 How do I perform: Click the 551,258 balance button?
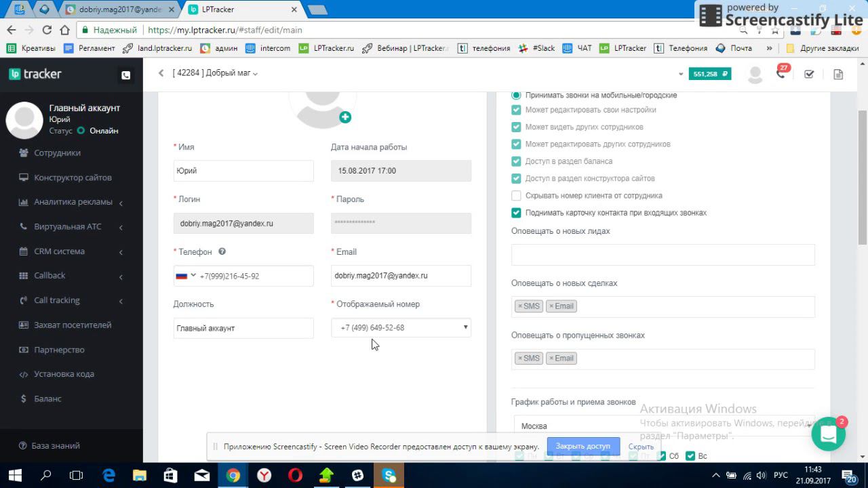click(710, 74)
